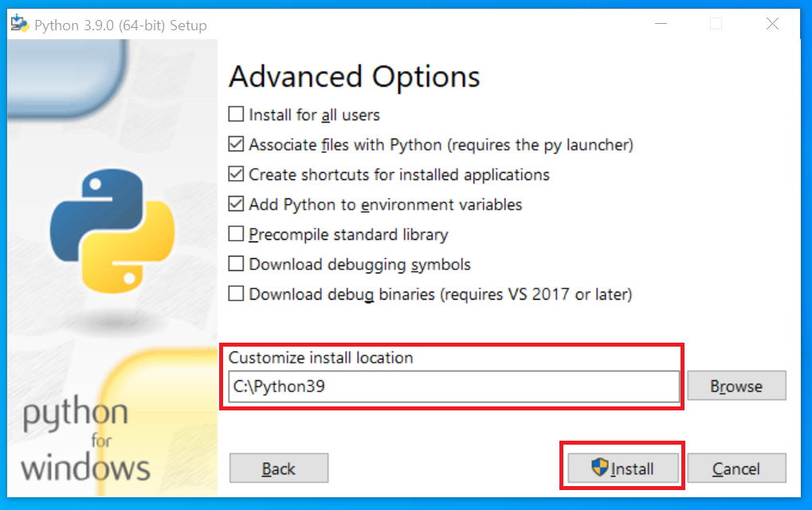Click the Advanced Options heading
Image resolution: width=812 pixels, height=510 pixels.
click(x=355, y=77)
